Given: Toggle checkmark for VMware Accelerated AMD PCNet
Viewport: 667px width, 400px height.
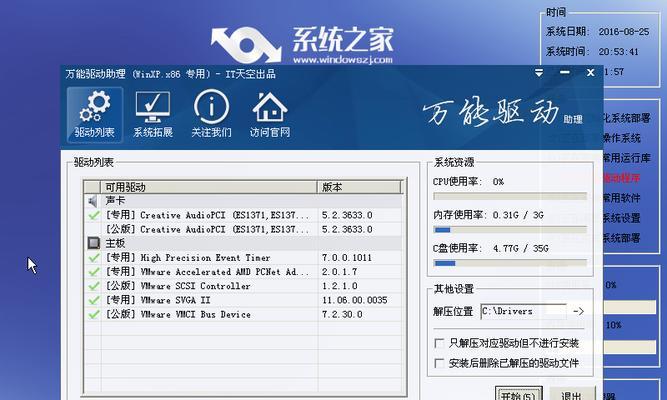Looking at the screenshot, I should (94, 272).
